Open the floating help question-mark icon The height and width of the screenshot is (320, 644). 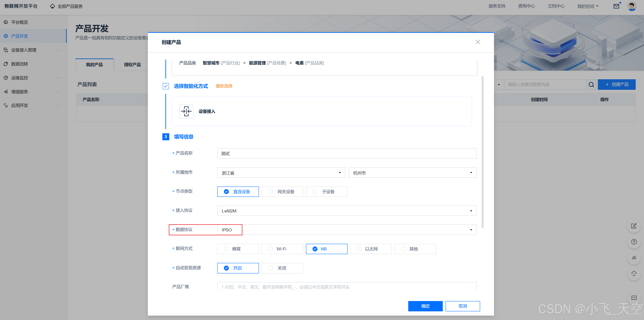click(634, 242)
